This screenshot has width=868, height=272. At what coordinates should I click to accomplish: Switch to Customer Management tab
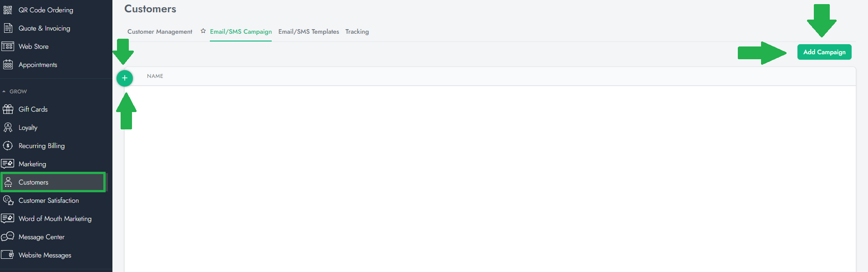pyautogui.click(x=160, y=32)
